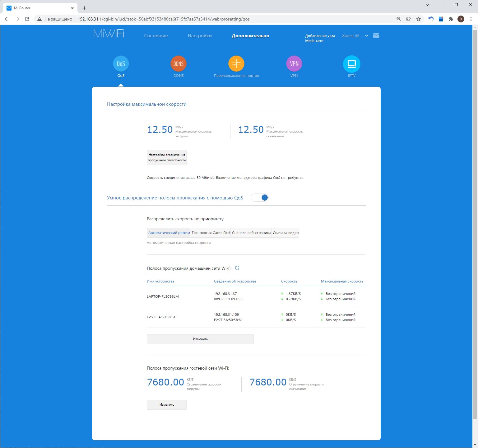Click the bandwidth limit settings button
The width and height of the screenshot is (478, 448).
click(167, 157)
